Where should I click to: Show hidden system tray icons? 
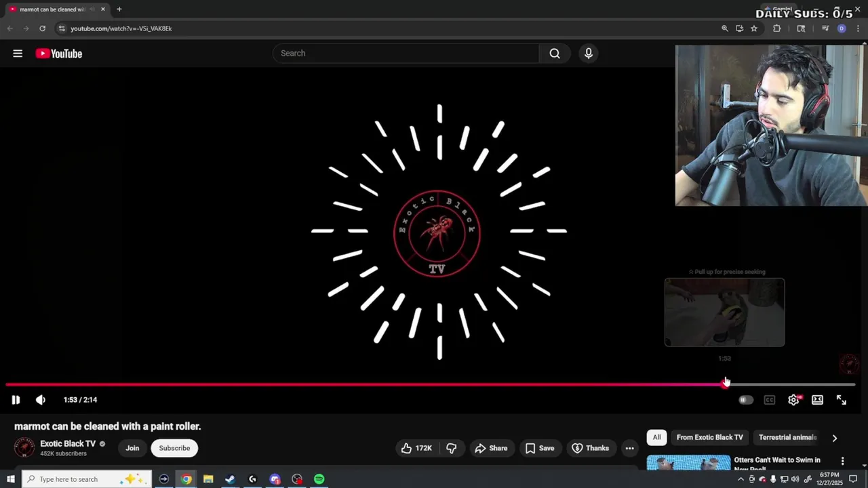(x=741, y=479)
